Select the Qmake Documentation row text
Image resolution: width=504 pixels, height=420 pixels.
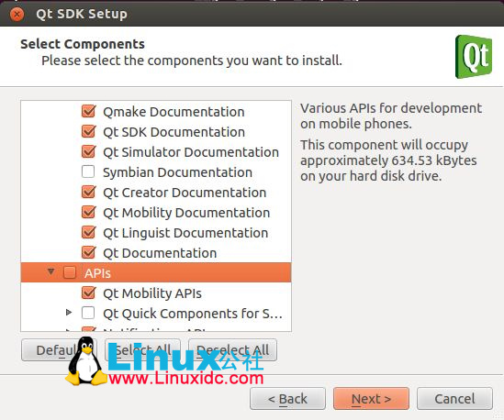pos(174,112)
